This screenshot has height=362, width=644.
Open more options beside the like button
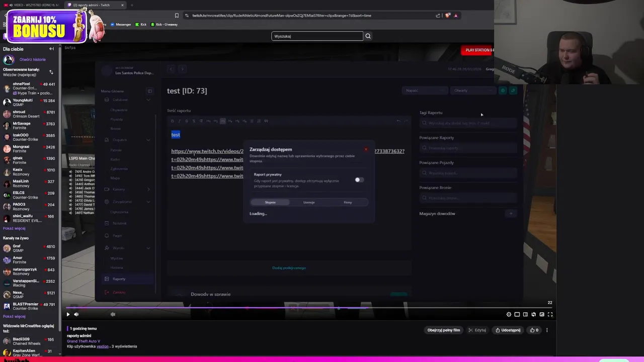(x=547, y=330)
